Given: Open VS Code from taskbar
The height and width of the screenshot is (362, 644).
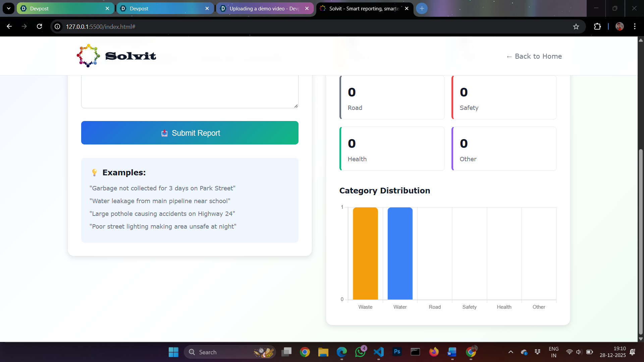Looking at the screenshot, I should 378,352.
